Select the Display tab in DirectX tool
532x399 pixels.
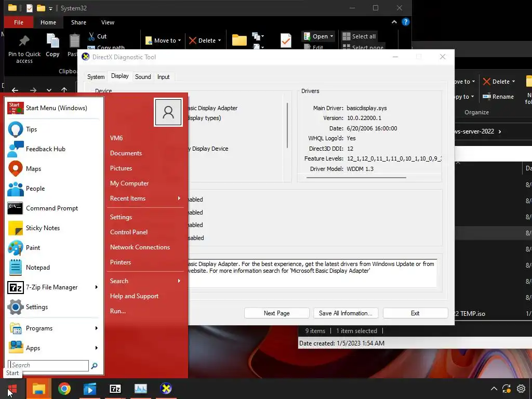point(120,76)
